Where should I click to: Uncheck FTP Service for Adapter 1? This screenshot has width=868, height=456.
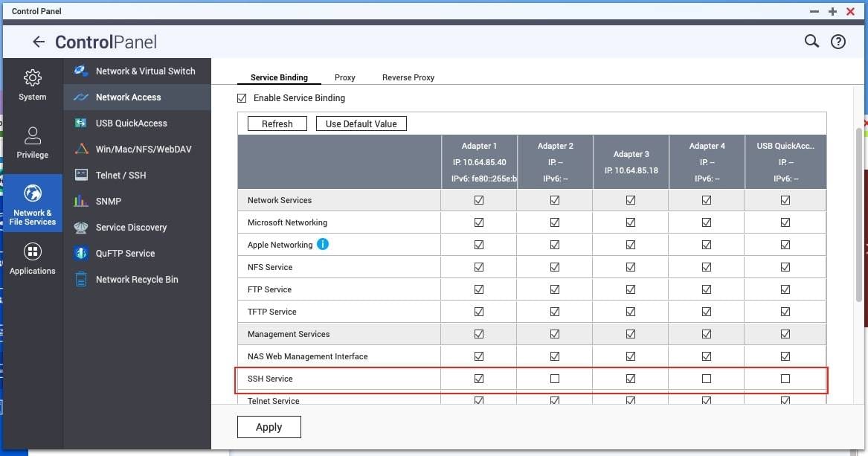coord(479,289)
